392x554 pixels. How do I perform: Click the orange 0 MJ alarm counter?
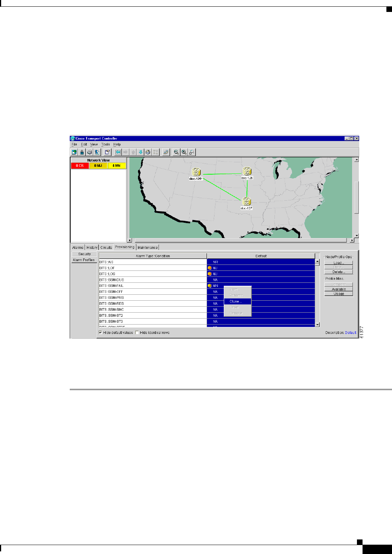98,166
